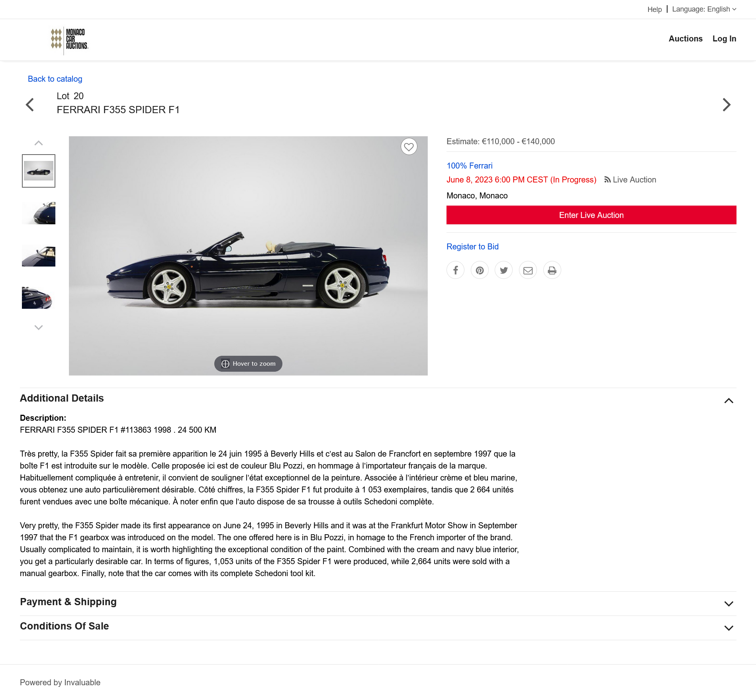Open the Auctions menu item

coord(685,39)
